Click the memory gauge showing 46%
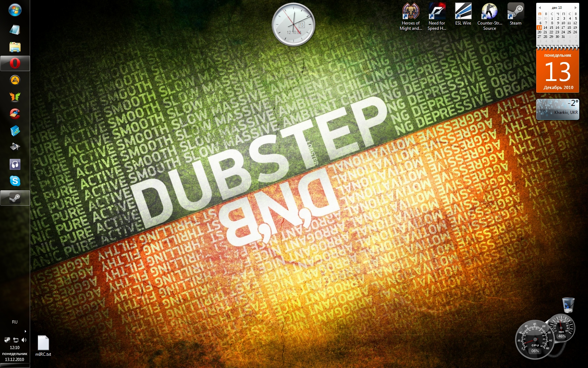588x368 pixels. point(561,328)
